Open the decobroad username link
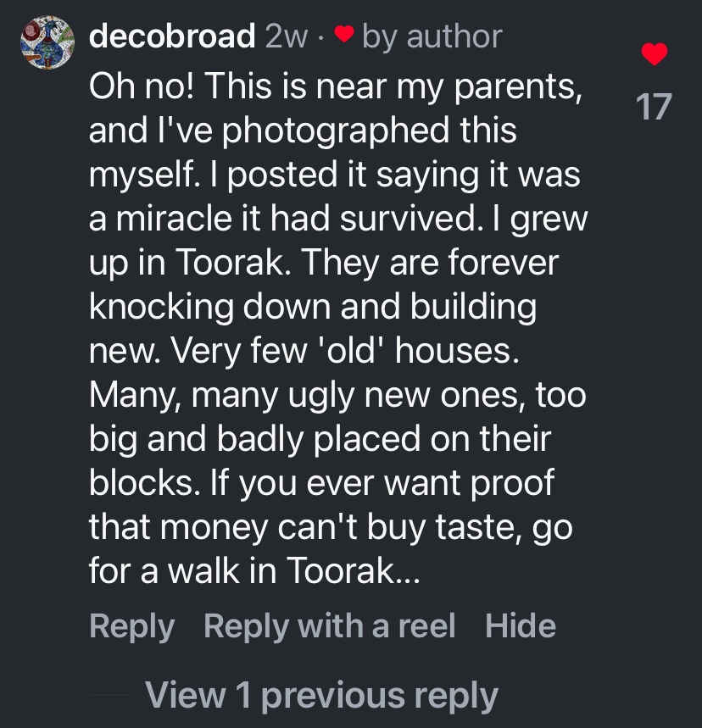The image size is (702, 728). tap(172, 36)
